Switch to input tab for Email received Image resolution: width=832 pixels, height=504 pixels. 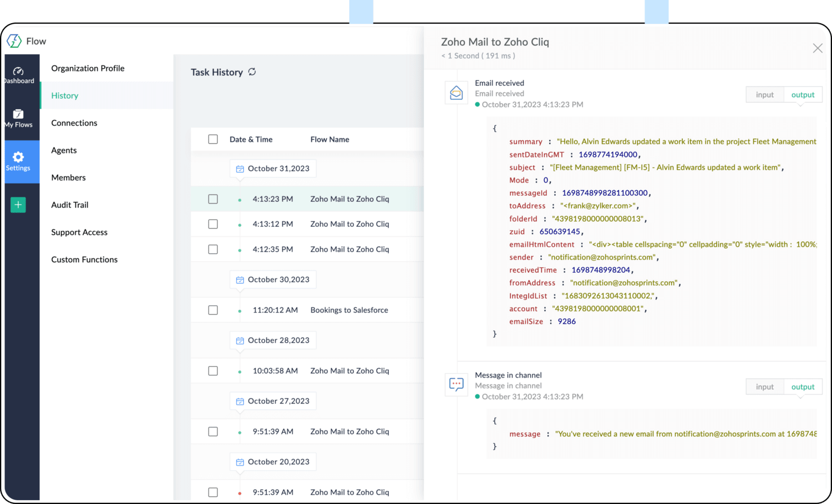pos(764,95)
